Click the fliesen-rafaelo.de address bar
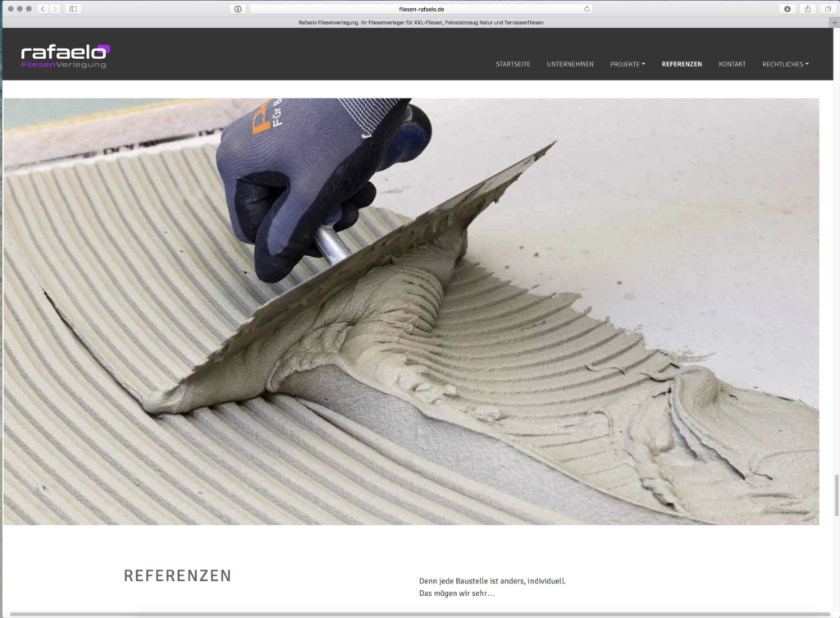 420,8
